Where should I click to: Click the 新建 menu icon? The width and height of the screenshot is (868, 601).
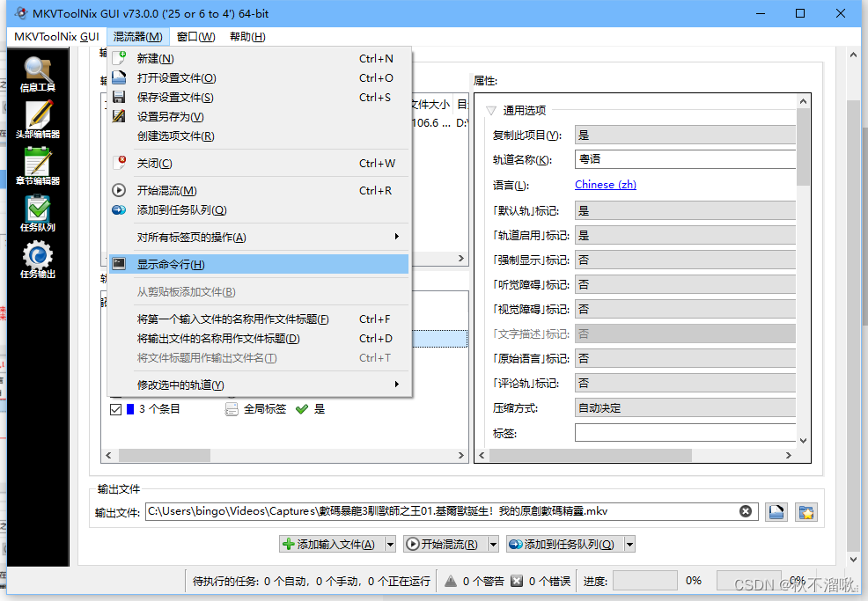click(119, 58)
